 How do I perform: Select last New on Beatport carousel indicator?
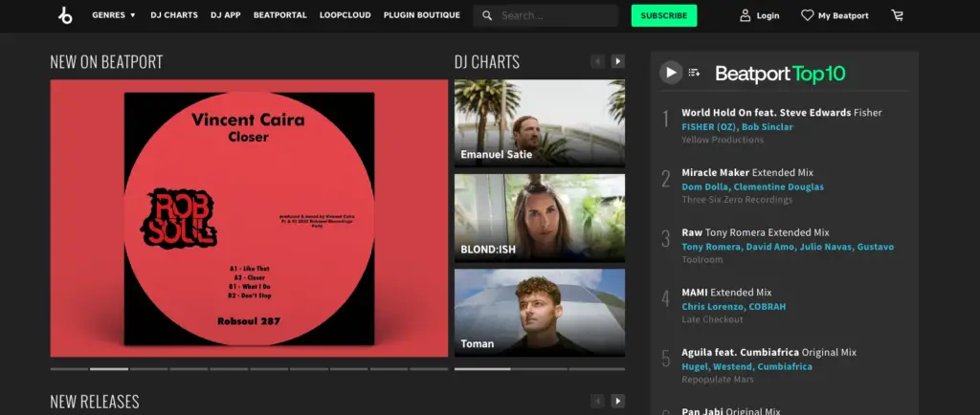pos(429,369)
